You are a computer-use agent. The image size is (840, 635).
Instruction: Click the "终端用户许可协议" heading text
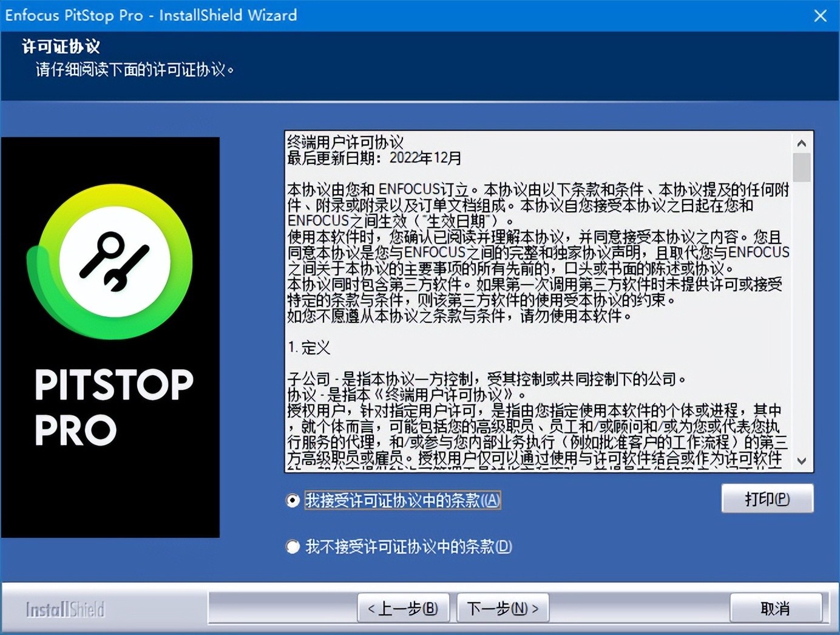tap(345, 142)
